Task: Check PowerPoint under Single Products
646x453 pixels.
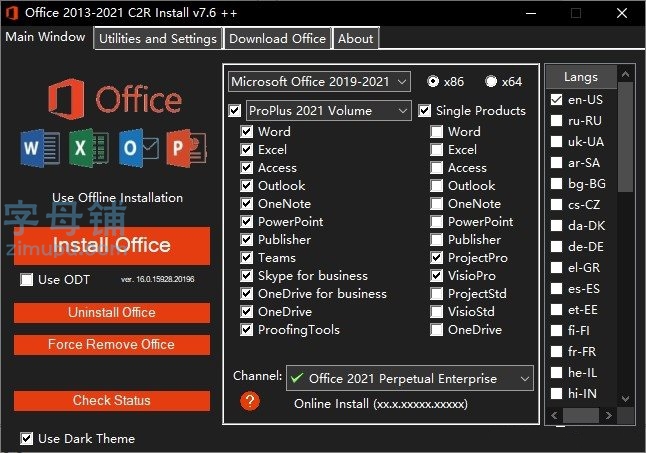Action: (436, 222)
